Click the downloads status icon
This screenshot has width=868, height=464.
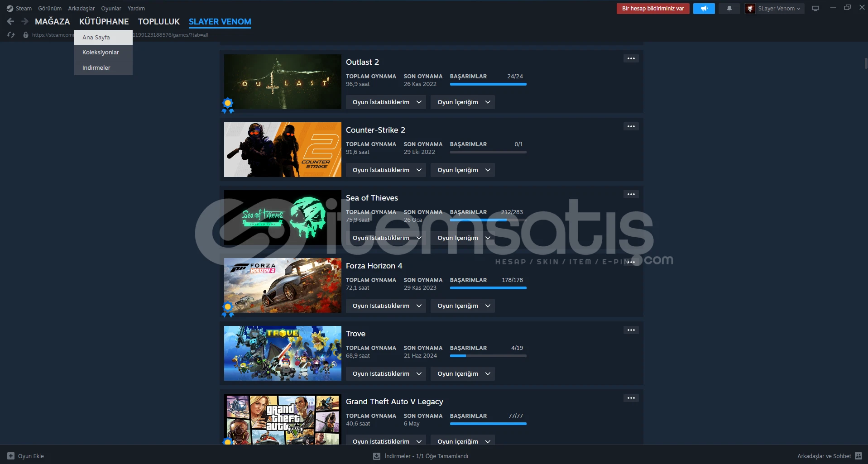pos(377,456)
